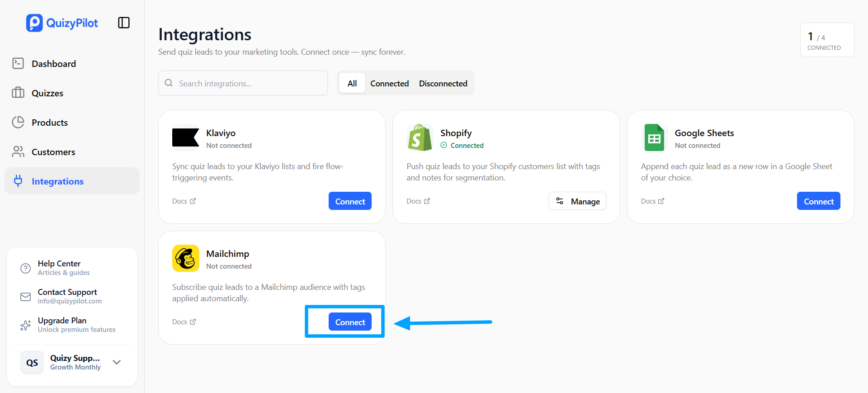Click the QuizyPilot brand name

[x=72, y=23]
